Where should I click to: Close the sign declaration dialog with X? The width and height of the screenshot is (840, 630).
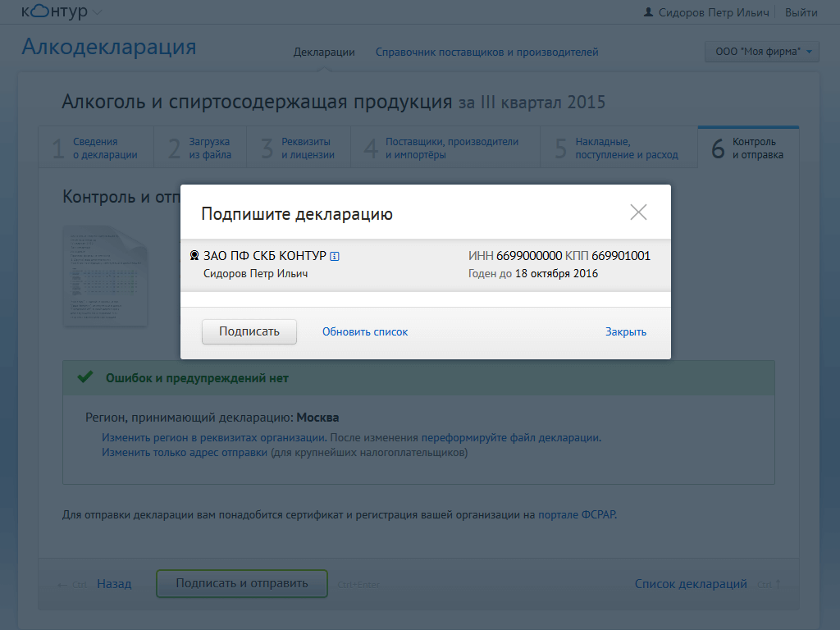pyautogui.click(x=638, y=212)
